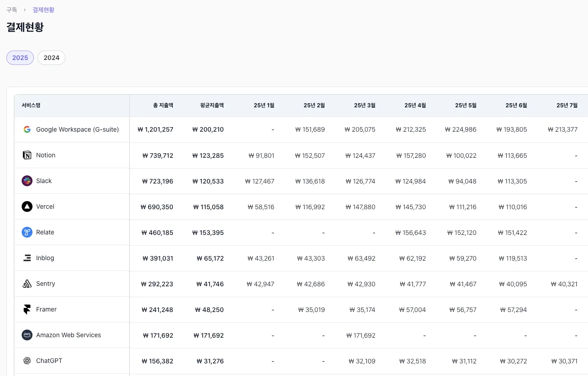Click the Relate service icon
The width and height of the screenshot is (588, 376).
click(x=27, y=232)
